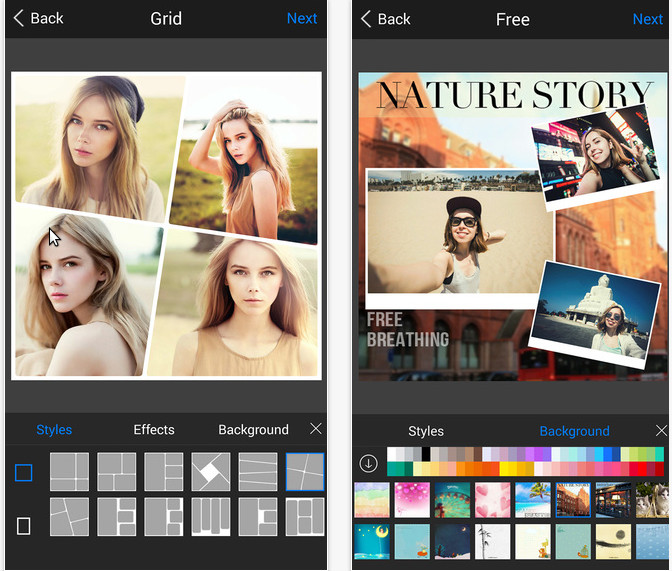
Task: Tap the white statue selfie photo
Action: tap(595, 315)
